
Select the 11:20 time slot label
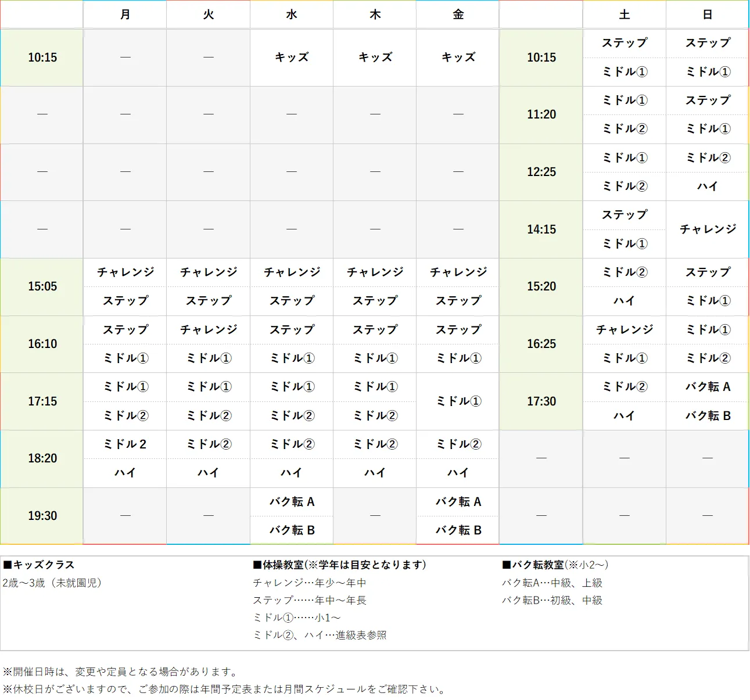[x=540, y=114]
